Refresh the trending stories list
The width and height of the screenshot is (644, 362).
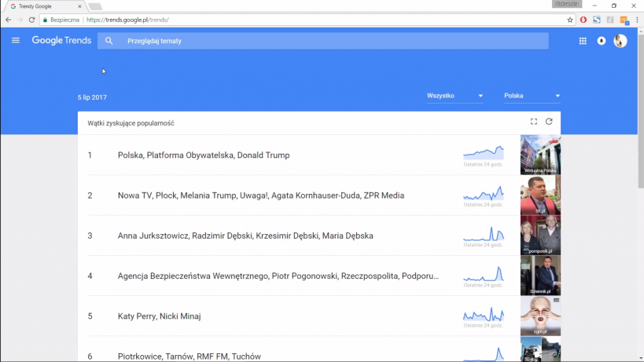pyautogui.click(x=549, y=122)
